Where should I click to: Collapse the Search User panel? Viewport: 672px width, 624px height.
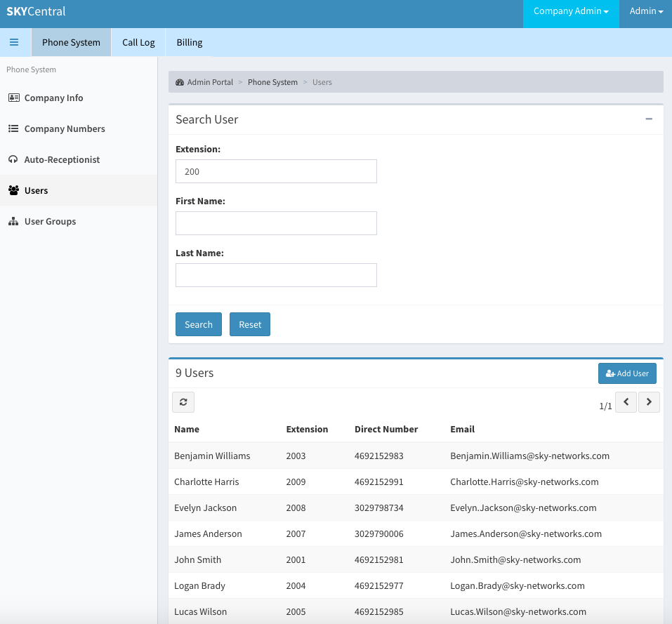[649, 119]
